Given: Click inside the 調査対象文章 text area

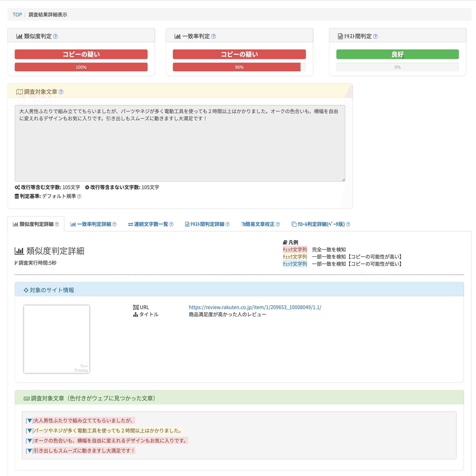Looking at the screenshot, I should coord(180,148).
